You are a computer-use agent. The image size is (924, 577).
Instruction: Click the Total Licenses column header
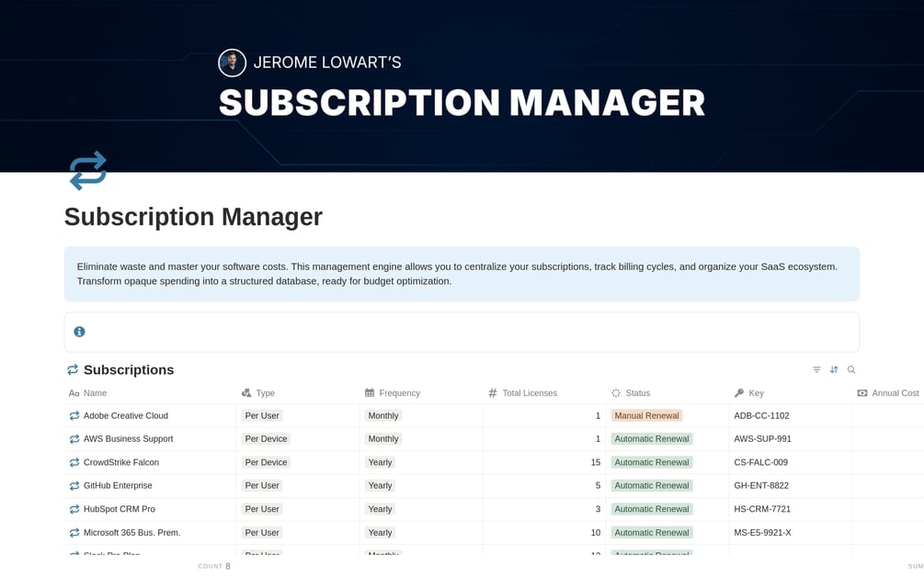(523, 393)
